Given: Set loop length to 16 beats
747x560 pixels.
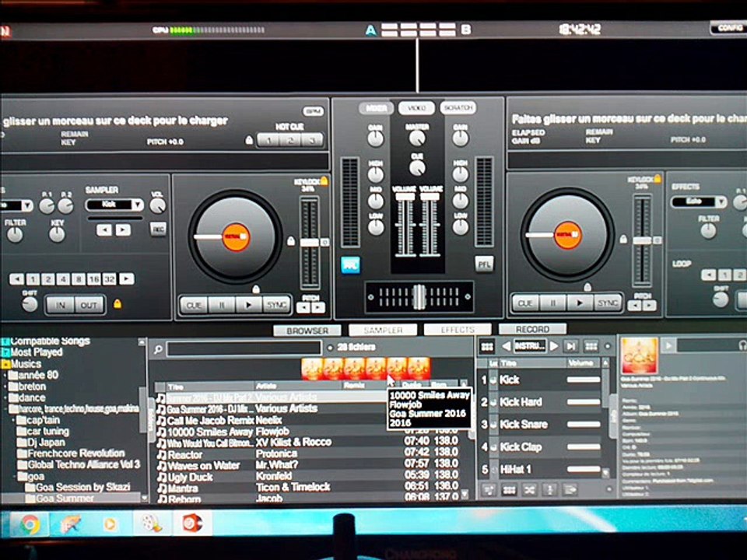Looking at the screenshot, I should pyautogui.click(x=94, y=279).
